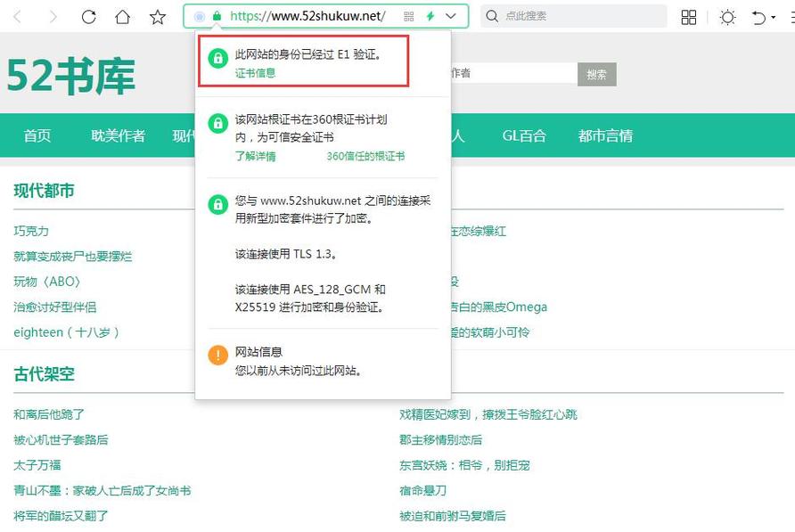Open 东宫妖娆：相爷，别拒宠

point(464,465)
